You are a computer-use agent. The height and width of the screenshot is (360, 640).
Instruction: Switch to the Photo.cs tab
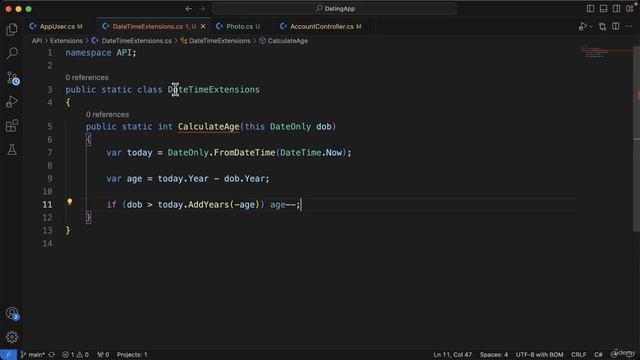(x=239, y=27)
